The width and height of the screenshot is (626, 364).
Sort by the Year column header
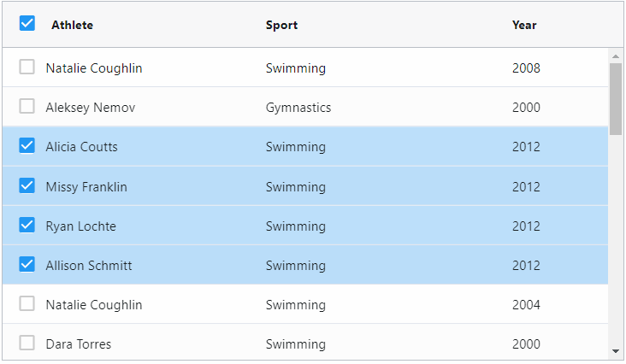tap(524, 25)
